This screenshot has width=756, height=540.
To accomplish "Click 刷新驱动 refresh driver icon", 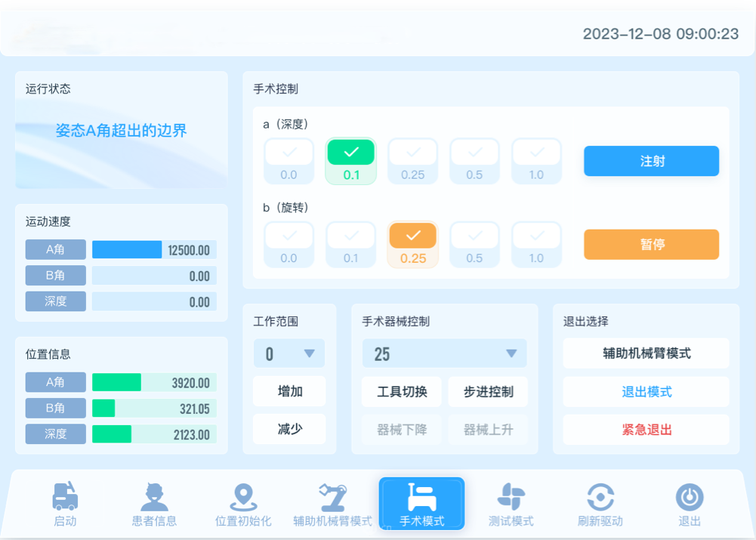I will 600,497.
